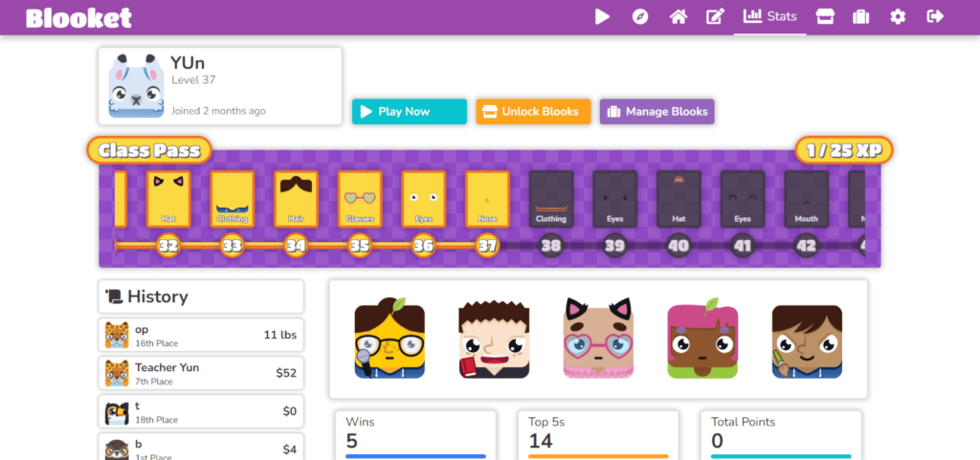This screenshot has height=460, width=980.
Task: Click the History scroll icon
Action: coord(115,296)
